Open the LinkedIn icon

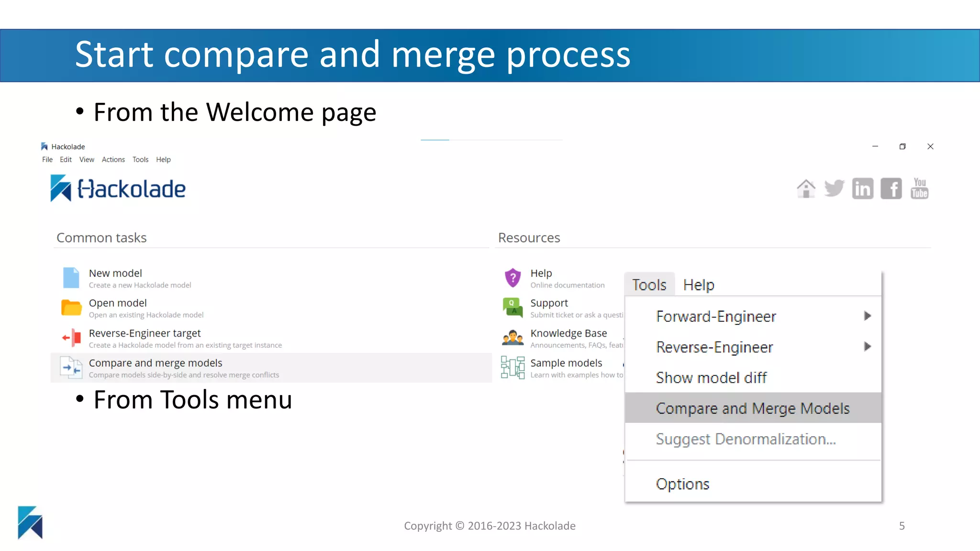tap(862, 188)
